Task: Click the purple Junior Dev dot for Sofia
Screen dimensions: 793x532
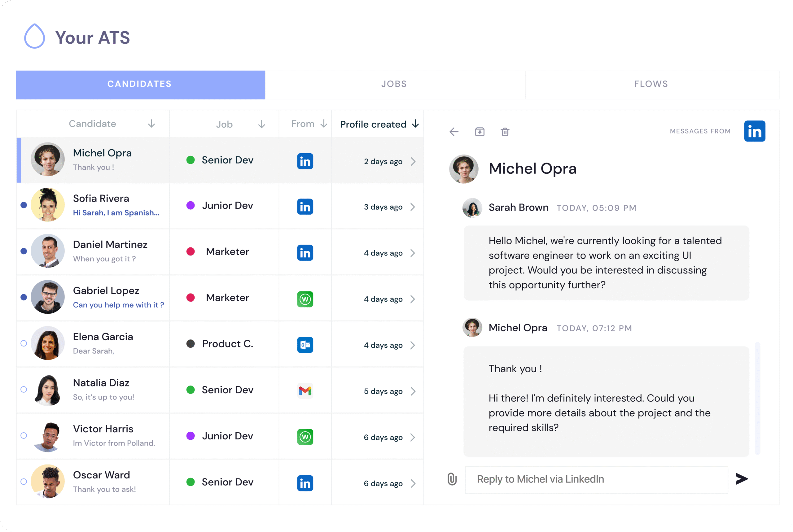Action: [191, 206]
